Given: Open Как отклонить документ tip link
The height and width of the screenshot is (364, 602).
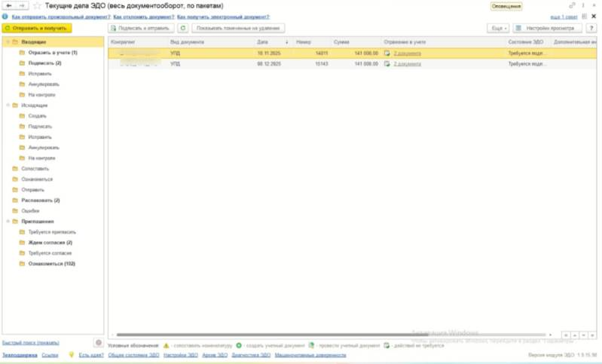Looking at the screenshot, I should coord(144,17).
